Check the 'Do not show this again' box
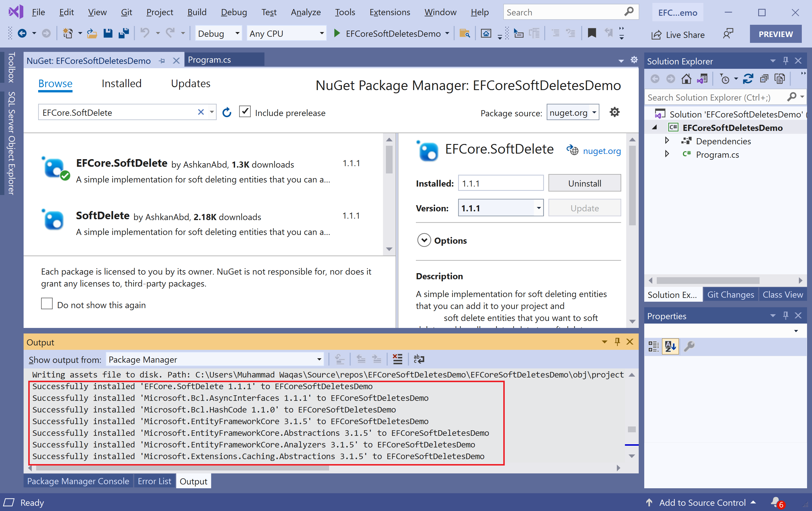Image resolution: width=812 pixels, height=511 pixels. (47, 304)
